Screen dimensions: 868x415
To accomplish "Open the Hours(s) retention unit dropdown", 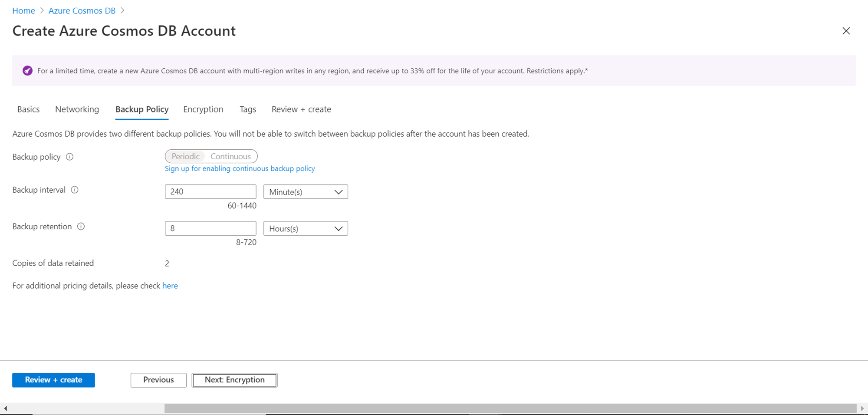I will (x=306, y=228).
